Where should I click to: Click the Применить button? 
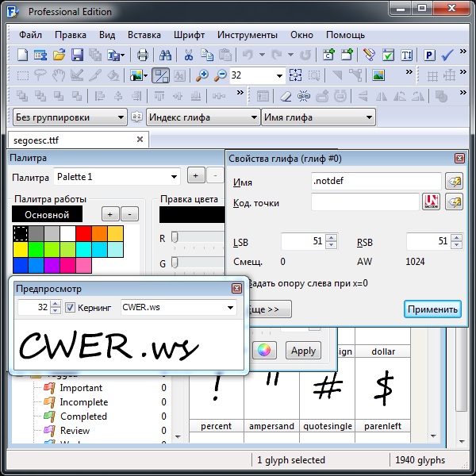point(432,309)
